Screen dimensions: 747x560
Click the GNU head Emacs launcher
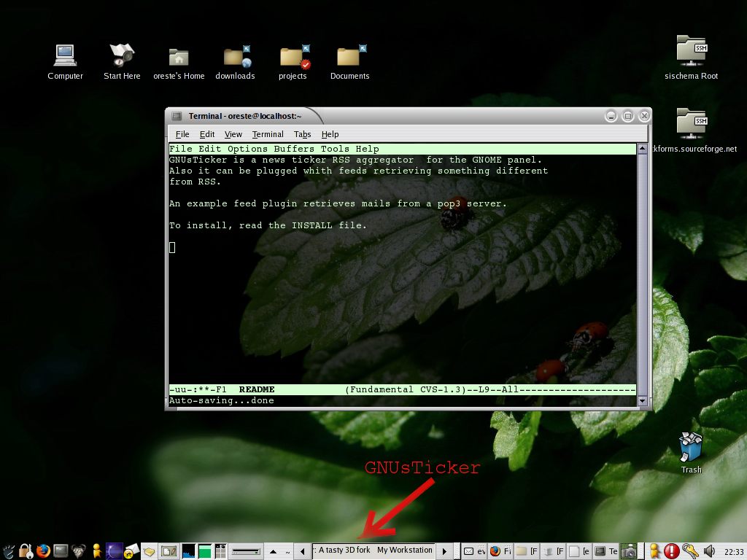pyautogui.click(x=78, y=551)
